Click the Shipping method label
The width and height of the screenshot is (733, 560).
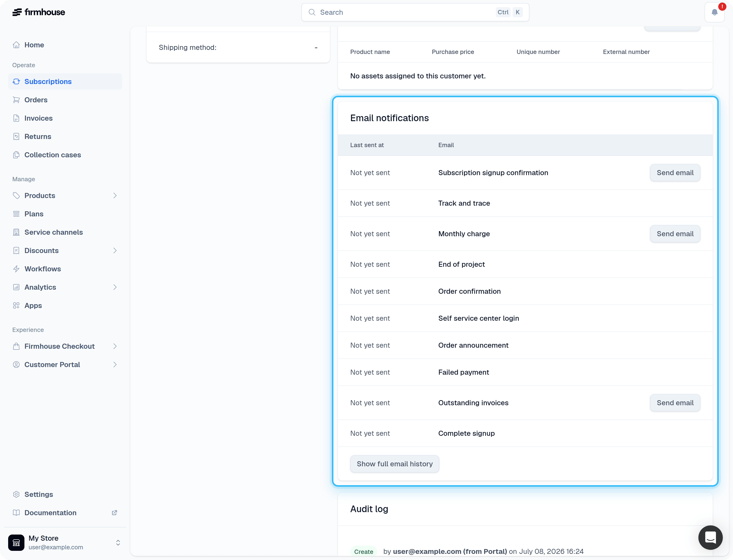tap(188, 47)
